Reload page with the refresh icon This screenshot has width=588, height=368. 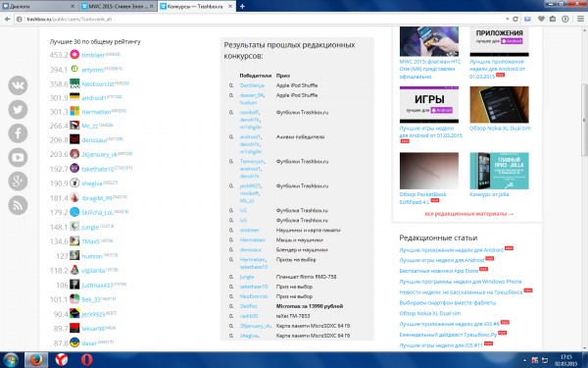click(515, 19)
